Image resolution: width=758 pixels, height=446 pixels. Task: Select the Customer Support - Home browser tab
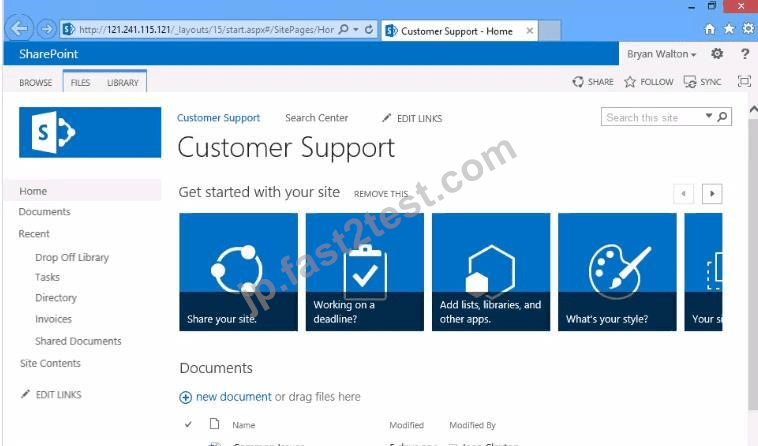coord(459,31)
